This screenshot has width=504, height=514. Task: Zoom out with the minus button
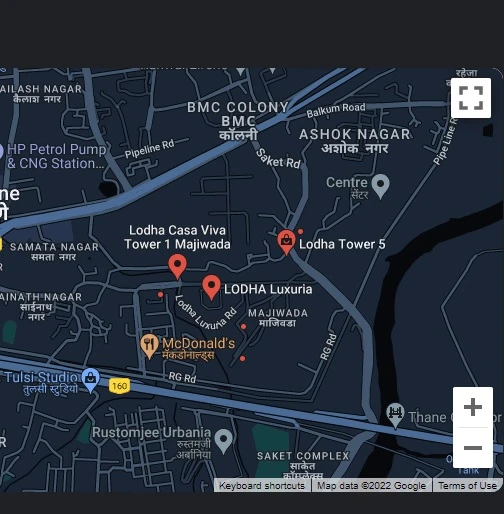pyautogui.click(x=473, y=448)
